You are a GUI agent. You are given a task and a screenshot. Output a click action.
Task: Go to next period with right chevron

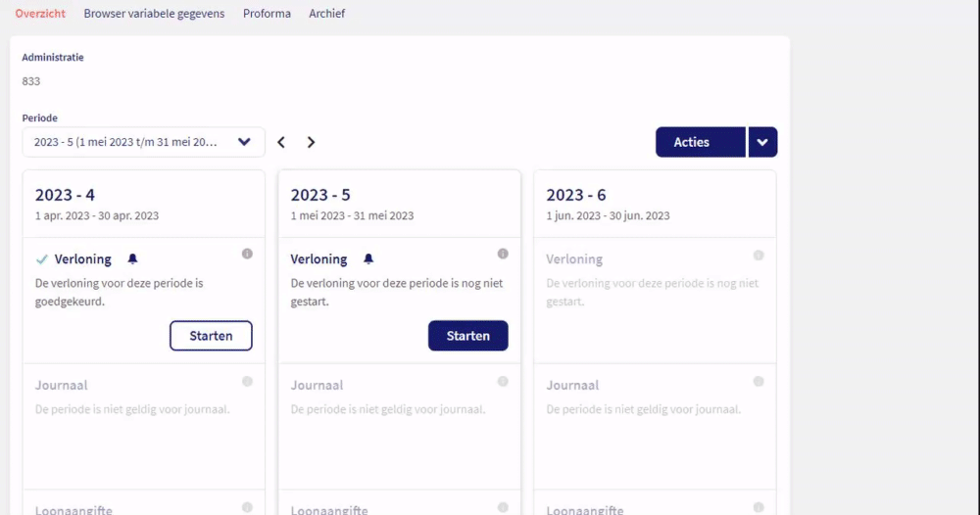tap(311, 142)
